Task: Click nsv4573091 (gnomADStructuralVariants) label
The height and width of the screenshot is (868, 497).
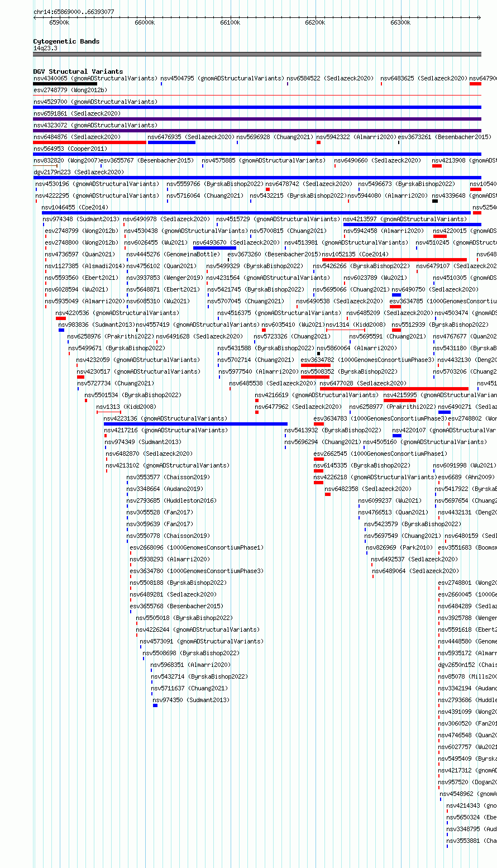Action: (x=202, y=641)
